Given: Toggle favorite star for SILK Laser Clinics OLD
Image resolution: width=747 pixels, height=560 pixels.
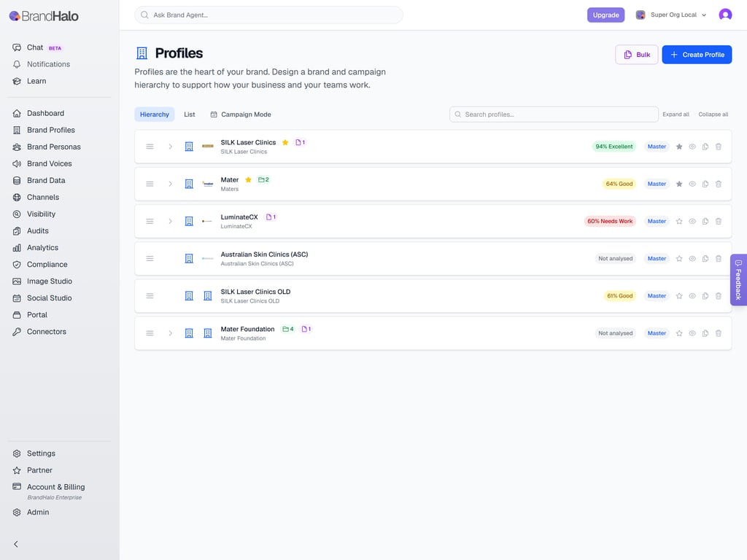Looking at the screenshot, I should pyautogui.click(x=679, y=296).
